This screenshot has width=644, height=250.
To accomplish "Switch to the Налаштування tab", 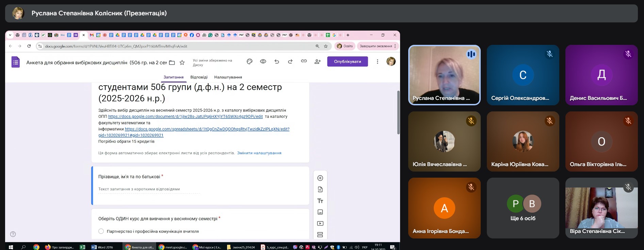I will [x=228, y=77].
